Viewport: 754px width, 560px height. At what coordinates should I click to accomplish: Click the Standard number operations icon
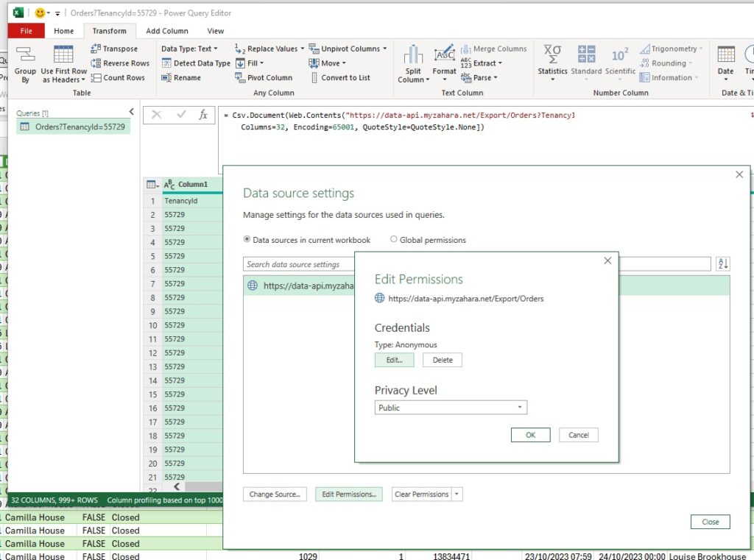pos(586,54)
